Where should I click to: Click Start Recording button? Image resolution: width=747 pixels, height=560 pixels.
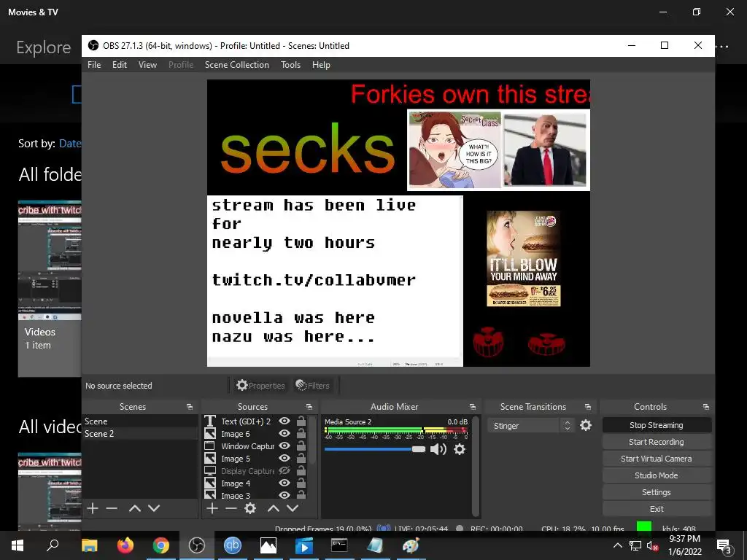pyautogui.click(x=657, y=442)
